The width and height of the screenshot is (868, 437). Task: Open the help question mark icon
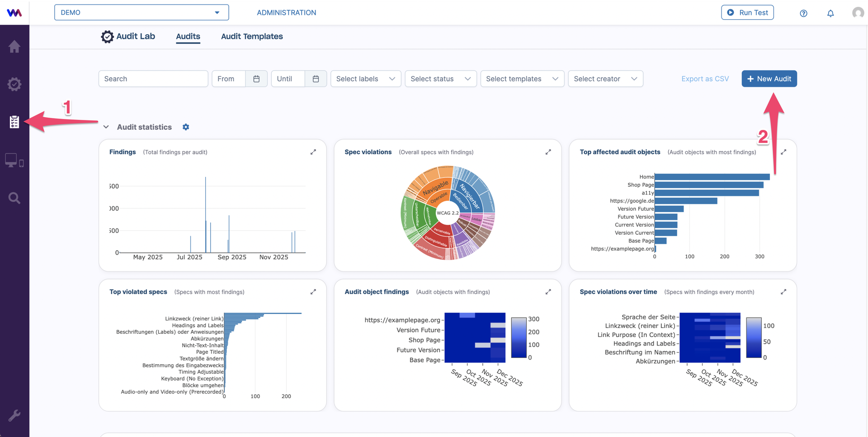click(x=803, y=13)
